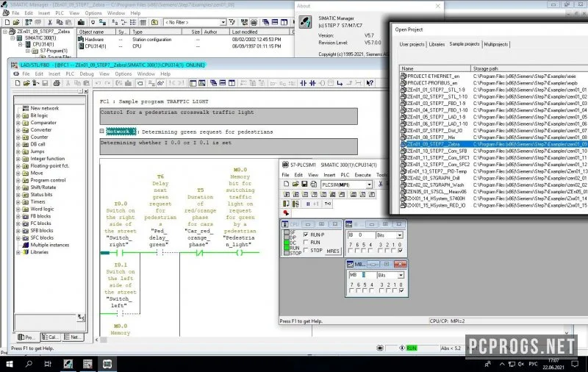Click the open branch icon in LAD toolbar
This screenshot has width=588, height=372.
(339, 83)
